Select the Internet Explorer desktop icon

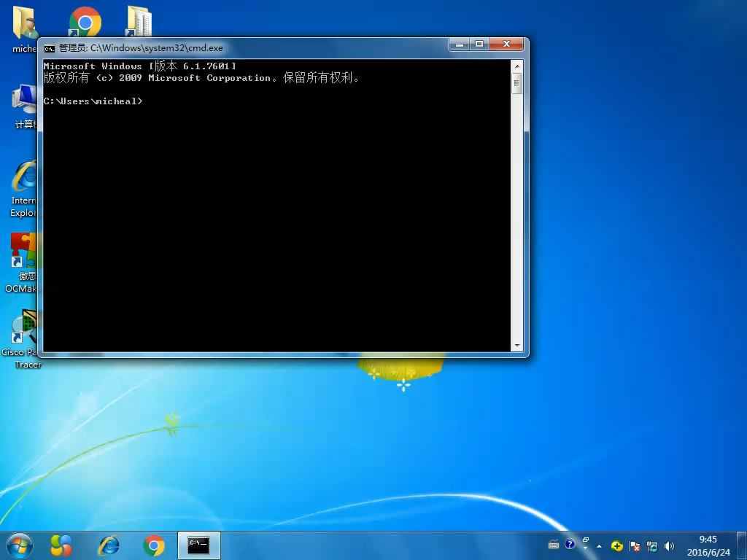tap(24, 189)
